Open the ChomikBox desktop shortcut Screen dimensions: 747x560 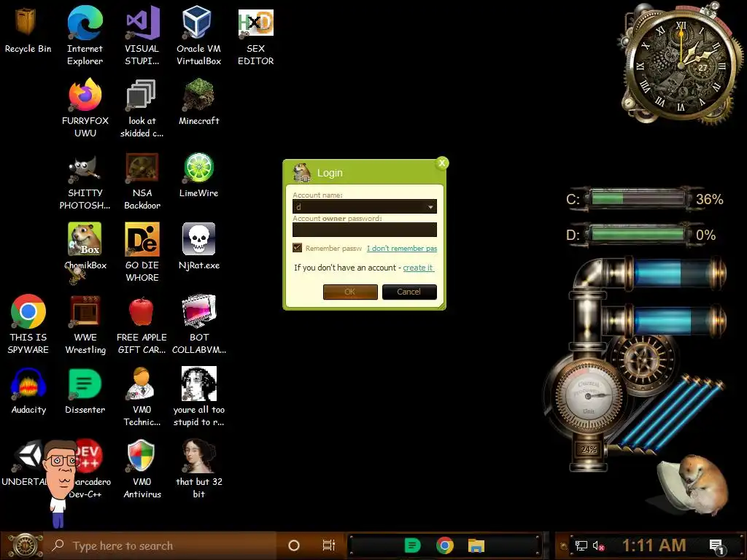tap(85, 246)
